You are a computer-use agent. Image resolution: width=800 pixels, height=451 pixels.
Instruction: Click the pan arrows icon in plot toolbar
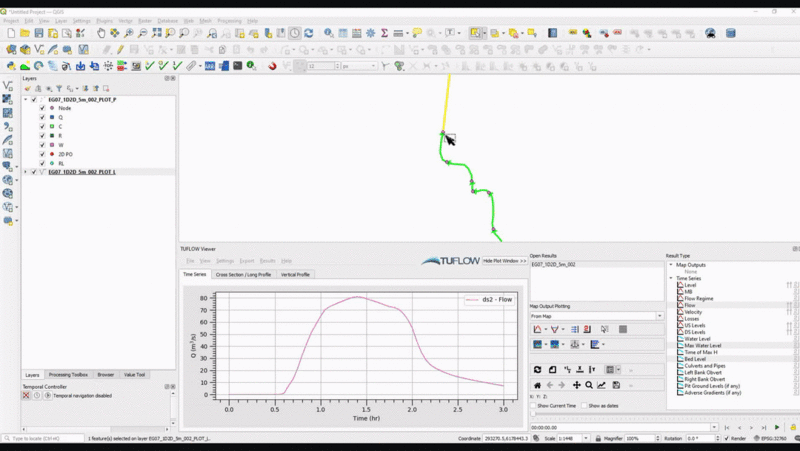576,385
